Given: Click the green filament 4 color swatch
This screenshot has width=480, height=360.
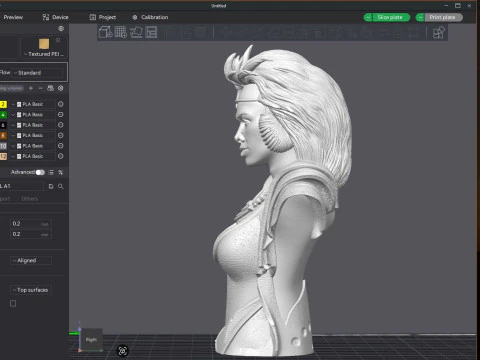Looking at the screenshot, I should pos(3,115).
